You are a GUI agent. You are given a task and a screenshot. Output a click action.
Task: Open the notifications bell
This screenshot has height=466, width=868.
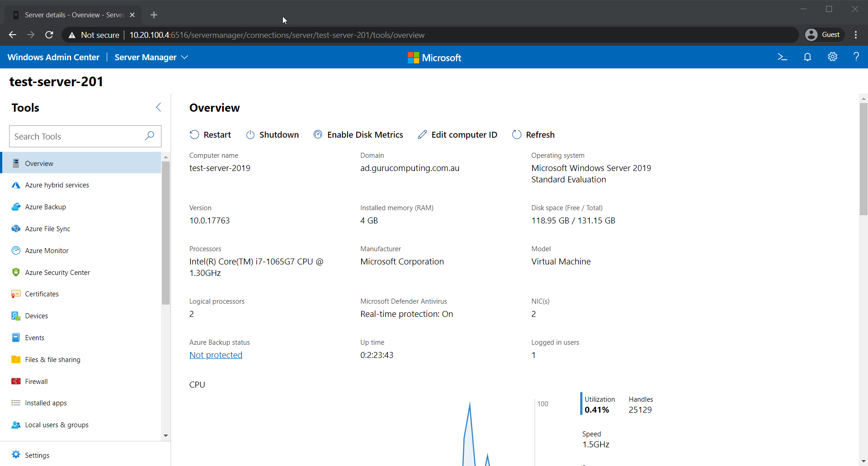point(807,57)
